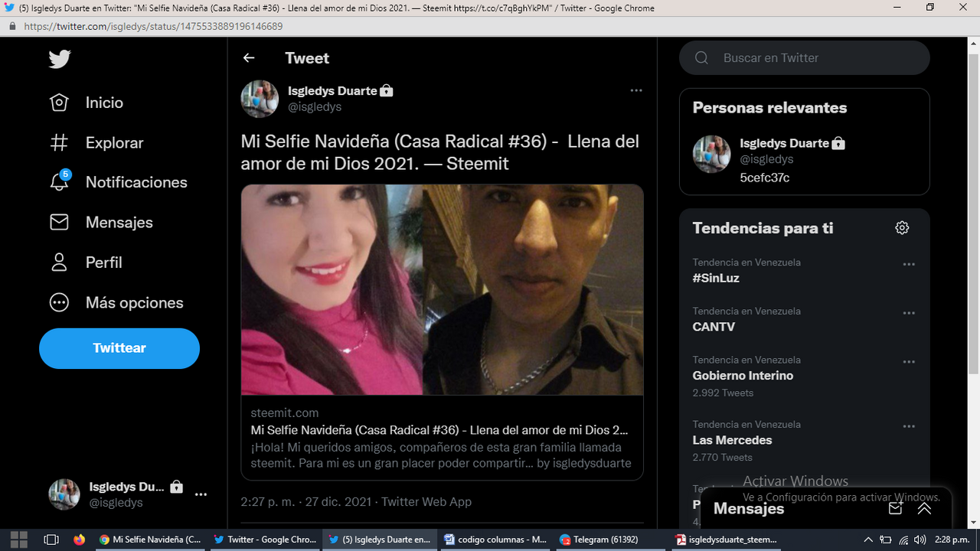Open the account switcher three dots at the bottom left
980x551 pixels.
coord(201,494)
